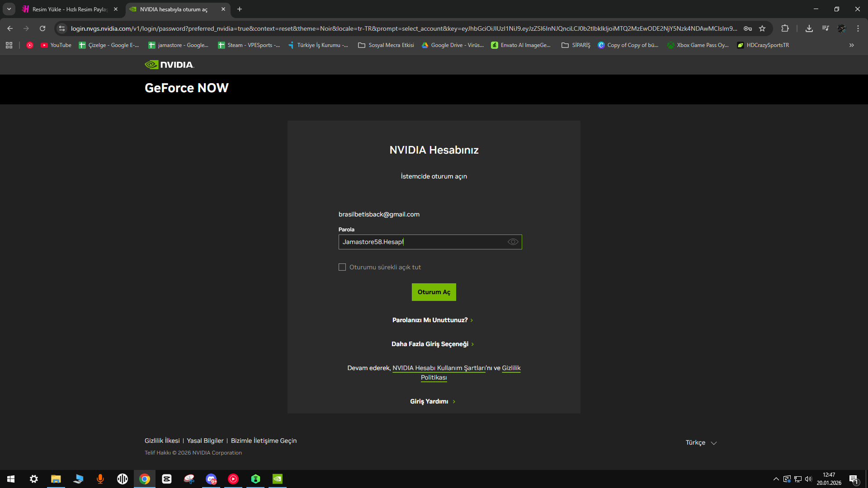The image size is (868, 488).
Task: Open the notification center icon
Action: pos(854,479)
